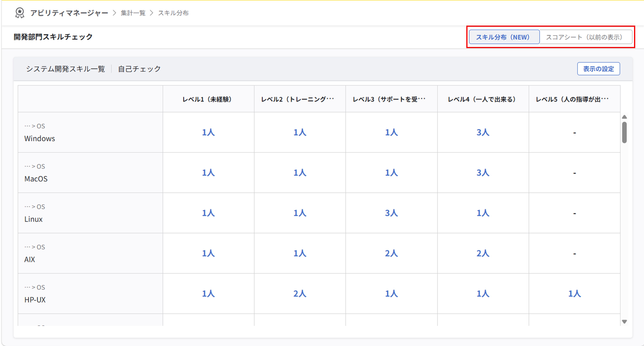
Task: Go back to 集計一覧 breadcrumb
Action: (x=133, y=13)
